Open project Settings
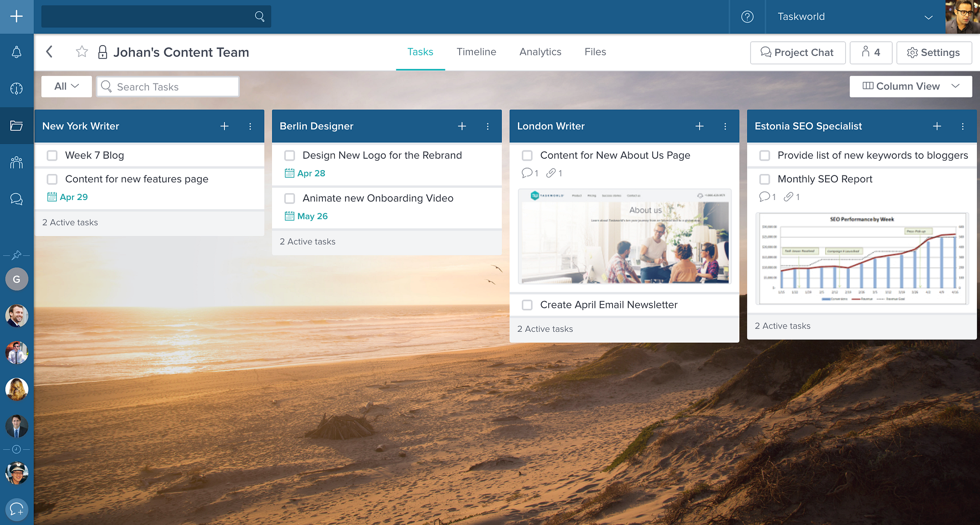 pyautogui.click(x=934, y=52)
